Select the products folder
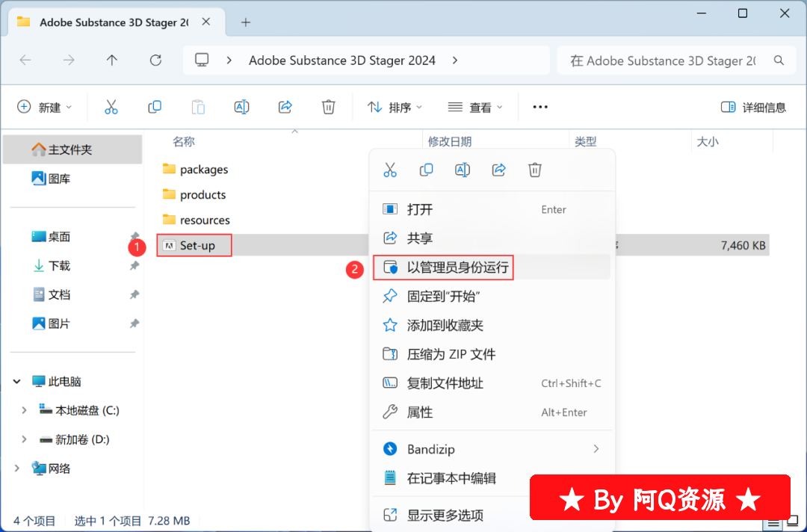The height and width of the screenshot is (532, 807). 194,194
